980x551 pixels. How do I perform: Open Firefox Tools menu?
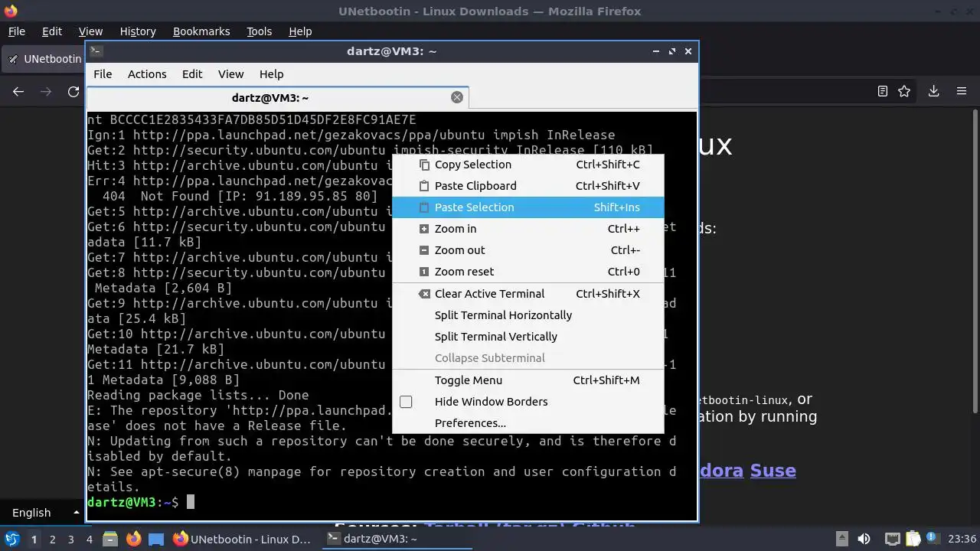260,31
